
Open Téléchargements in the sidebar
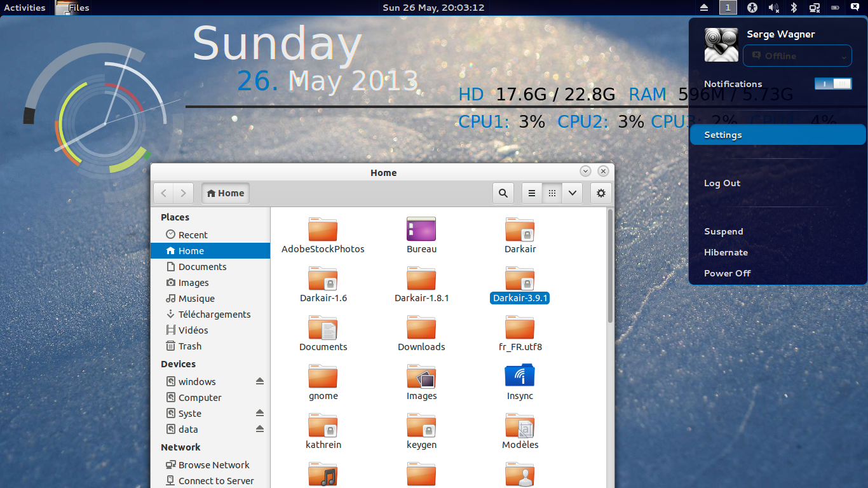click(x=210, y=314)
